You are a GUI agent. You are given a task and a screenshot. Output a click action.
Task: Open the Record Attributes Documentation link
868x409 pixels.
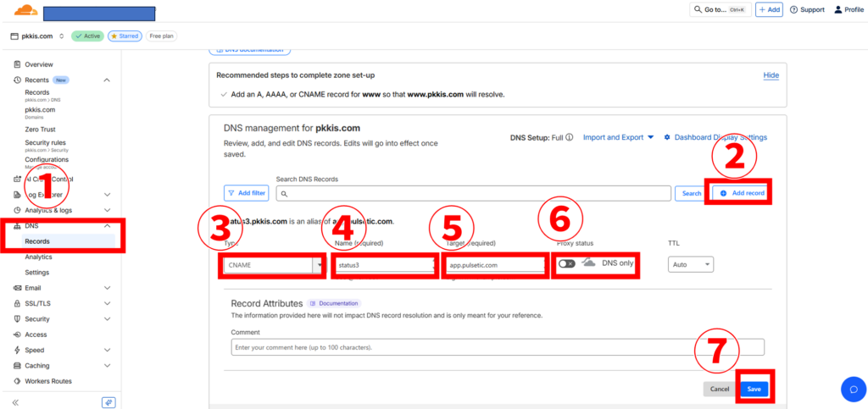coord(334,303)
